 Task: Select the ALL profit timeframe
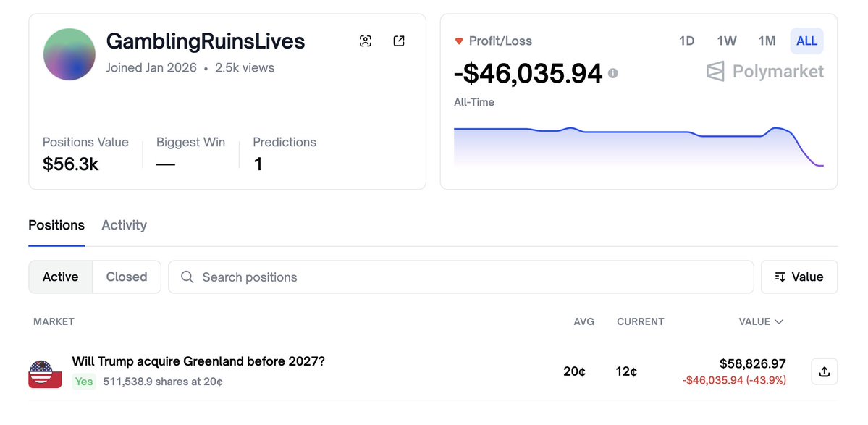tap(806, 41)
